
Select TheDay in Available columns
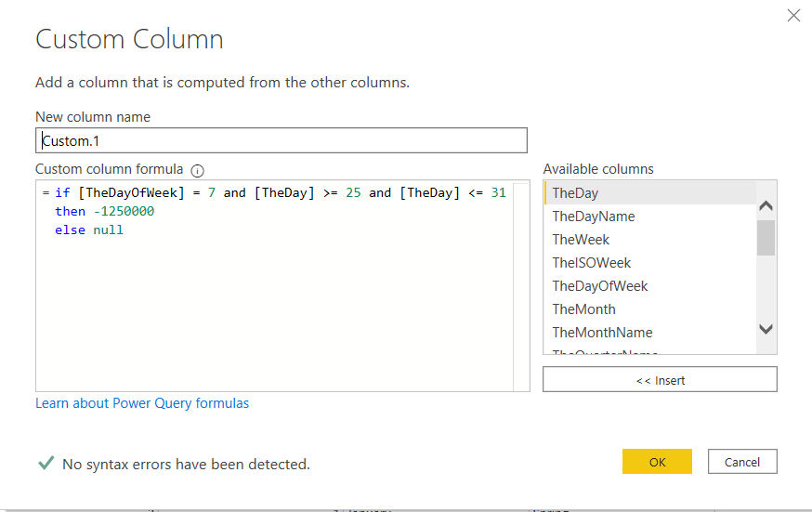650,193
